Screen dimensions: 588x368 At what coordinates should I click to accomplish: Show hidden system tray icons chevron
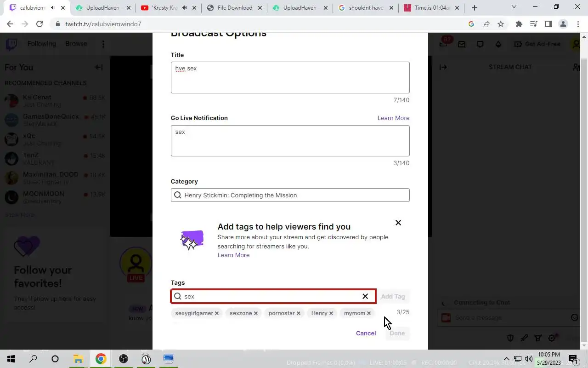pos(507,359)
